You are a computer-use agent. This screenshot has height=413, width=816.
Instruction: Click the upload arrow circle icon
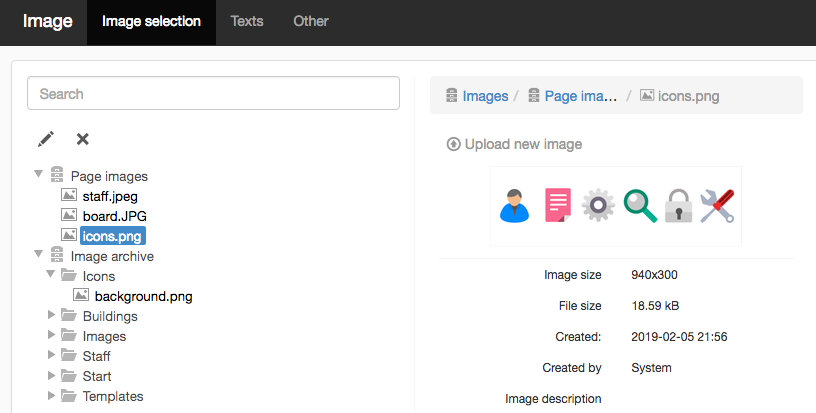(453, 144)
